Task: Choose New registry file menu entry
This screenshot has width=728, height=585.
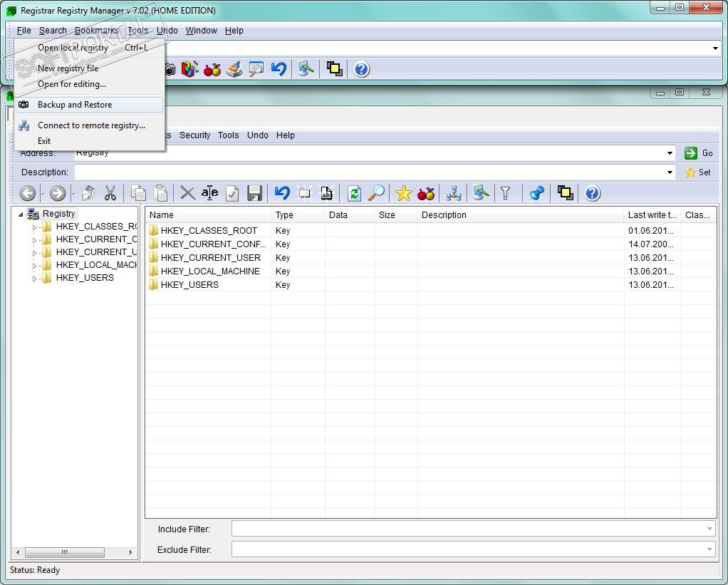Action: pyautogui.click(x=89, y=68)
